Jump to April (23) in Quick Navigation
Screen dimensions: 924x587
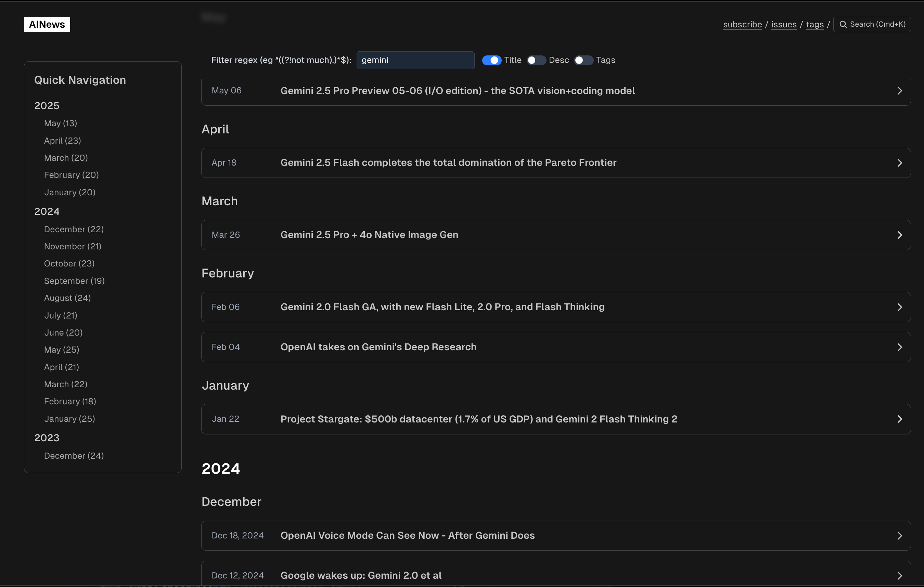click(x=62, y=140)
